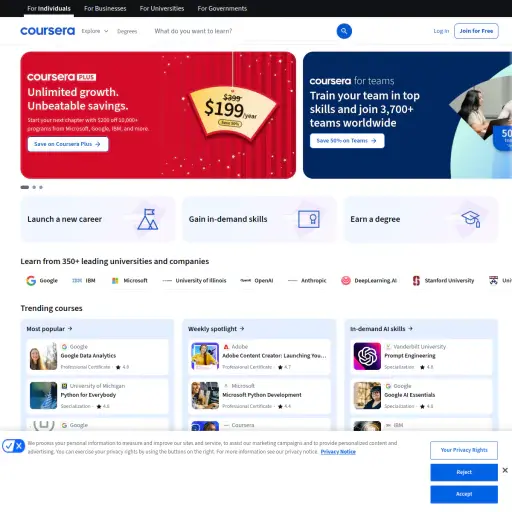Open the Weekly spotlight list arrow link
This screenshot has width=512, height=512.
point(216,329)
